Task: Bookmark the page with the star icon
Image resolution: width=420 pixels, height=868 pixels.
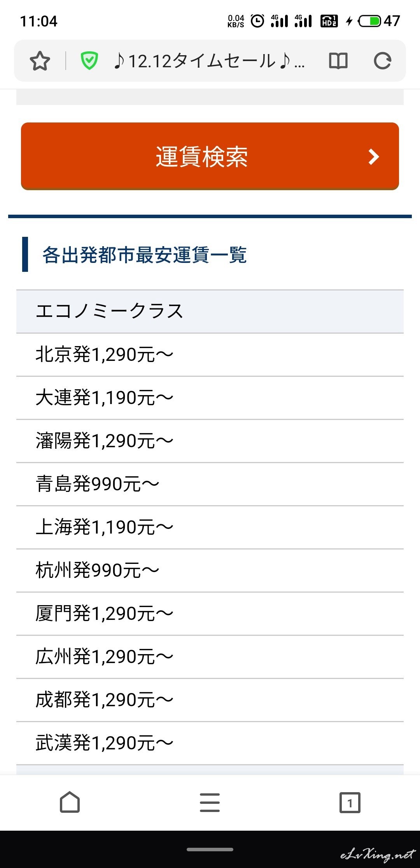Action: [x=40, y=61]
